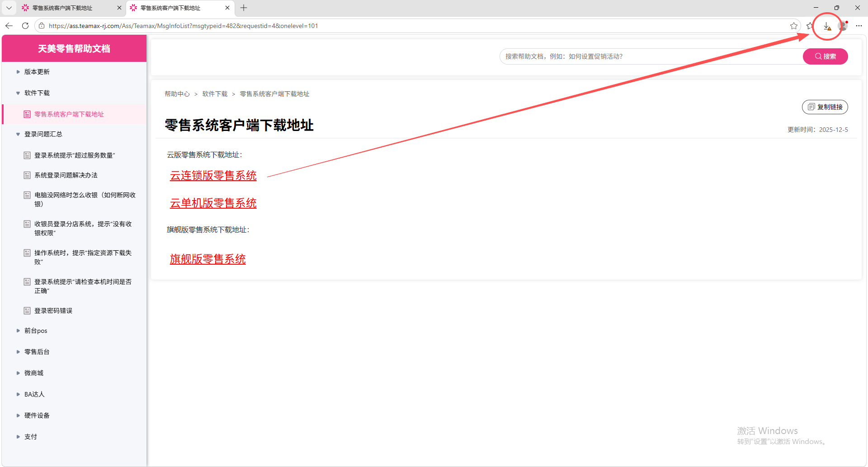Open a new tab with the plus button
This screenshot has height=467, width=868.
[x=244, y=8]
